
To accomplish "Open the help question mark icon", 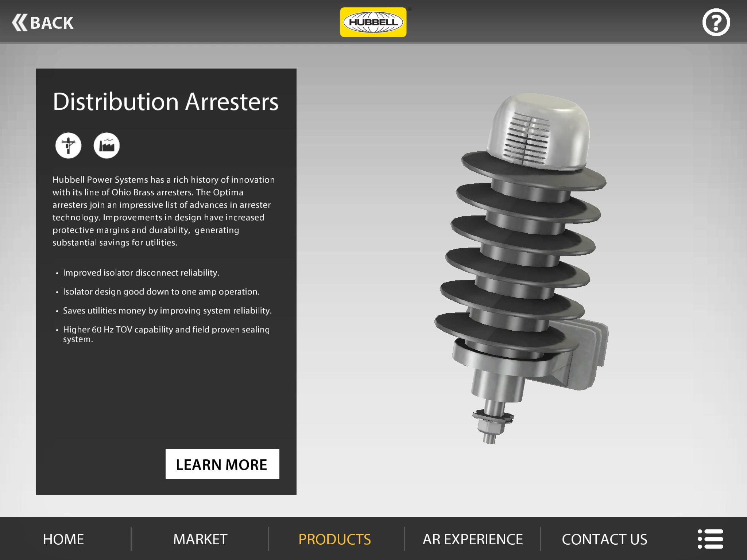I will pyautogui.click(x=716, y=22).
